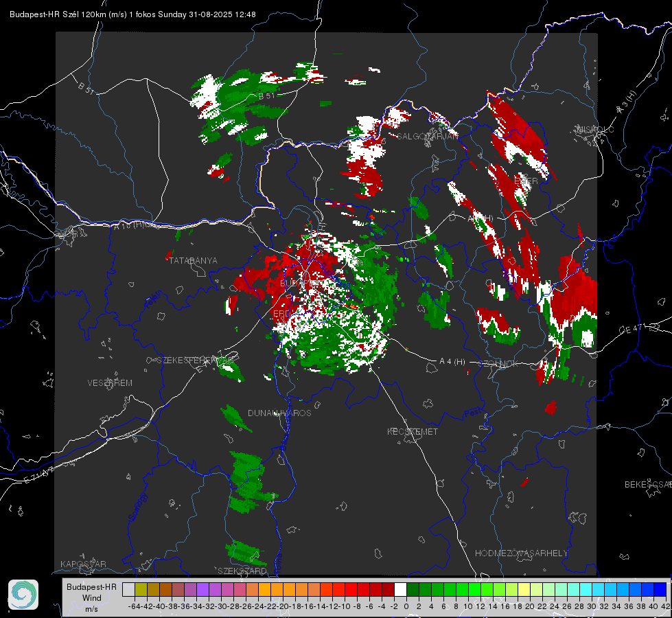
Task: Click the blue 'Somogy' county label
Action: coord(138,507)
